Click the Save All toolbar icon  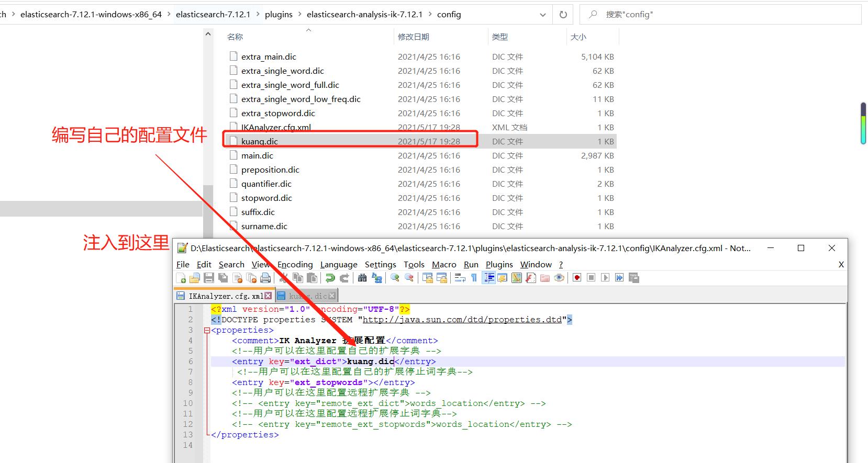pos(223,278)
